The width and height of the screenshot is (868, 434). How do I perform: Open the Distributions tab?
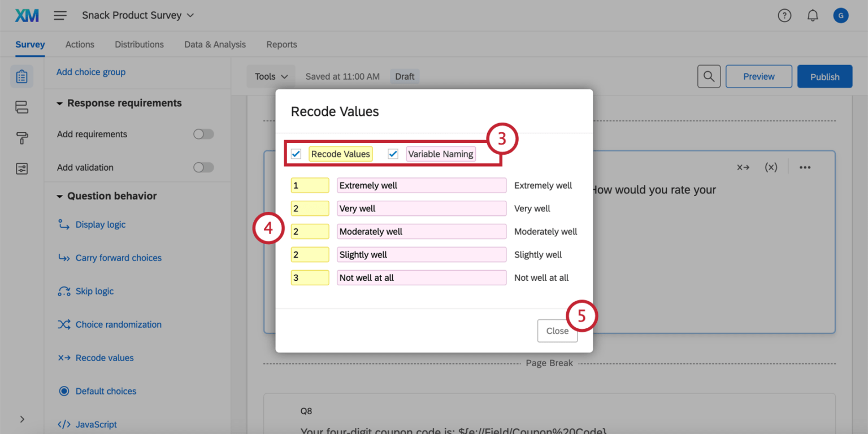(x=139, y=44)
